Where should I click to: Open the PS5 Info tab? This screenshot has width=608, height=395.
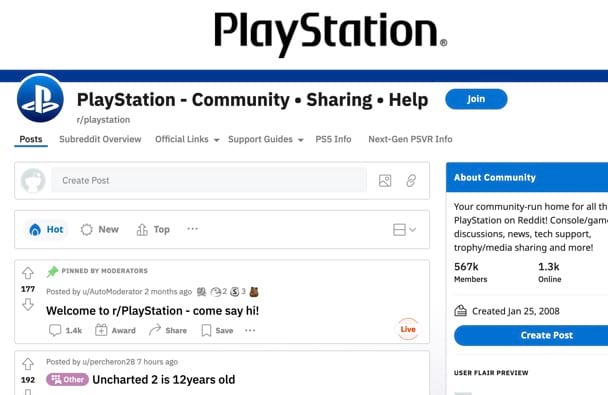pyautogui.click(x=333, y=139)
